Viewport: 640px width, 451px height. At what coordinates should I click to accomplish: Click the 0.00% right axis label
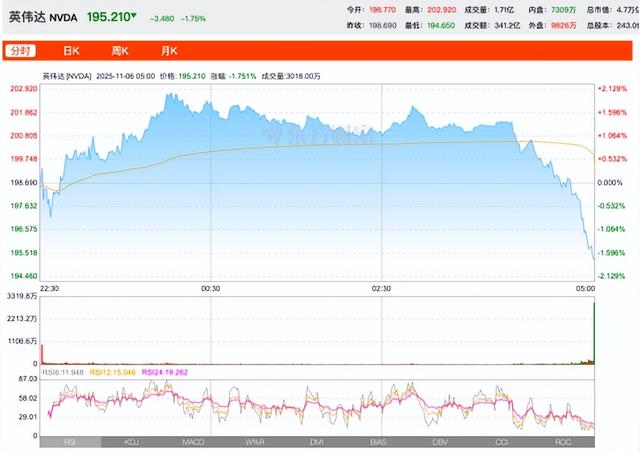pos(610,182)
